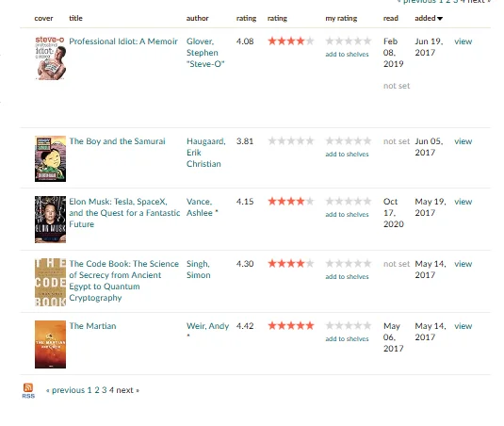Rate The Code Book four stars
Screen dimensions: 504x426
tap(358, 264)
